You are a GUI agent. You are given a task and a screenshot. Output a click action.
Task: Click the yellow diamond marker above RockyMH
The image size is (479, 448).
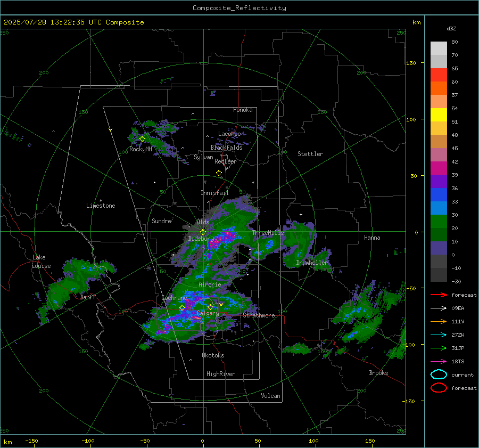142,139
